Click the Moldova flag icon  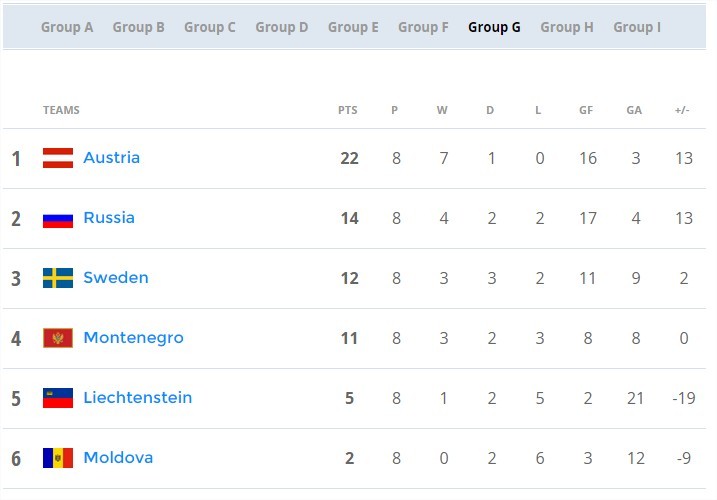[x=58, y=458]
